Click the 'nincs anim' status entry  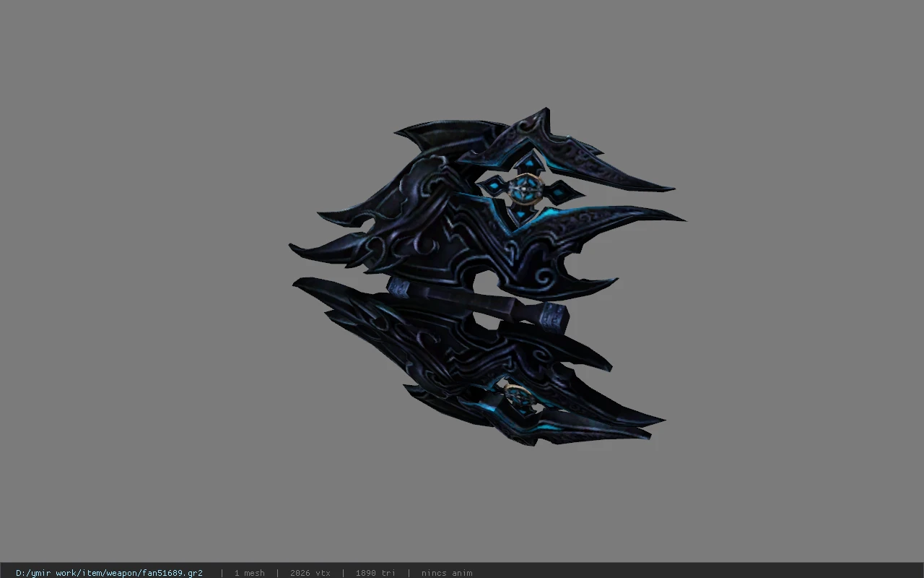pos(447,573)
